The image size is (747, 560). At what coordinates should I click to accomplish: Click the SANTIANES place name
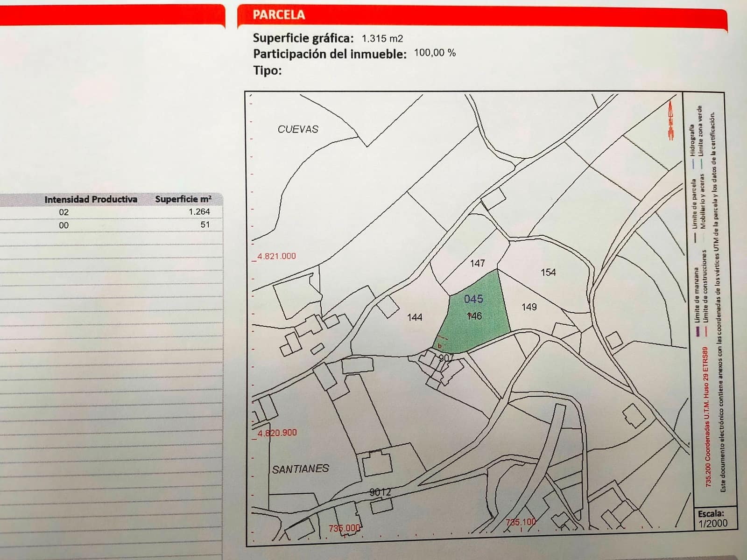pyautogui.click(x=300, y=468)
